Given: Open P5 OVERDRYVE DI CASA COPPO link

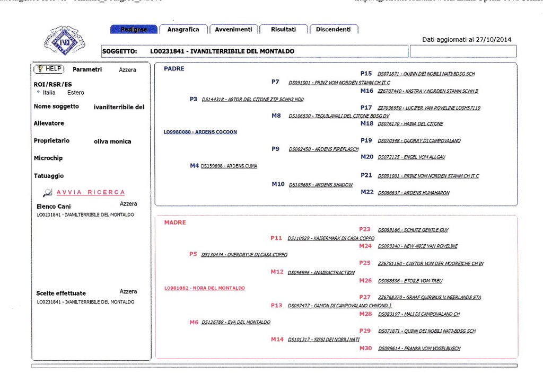Looking at the screenshot, I should point(244,255).
